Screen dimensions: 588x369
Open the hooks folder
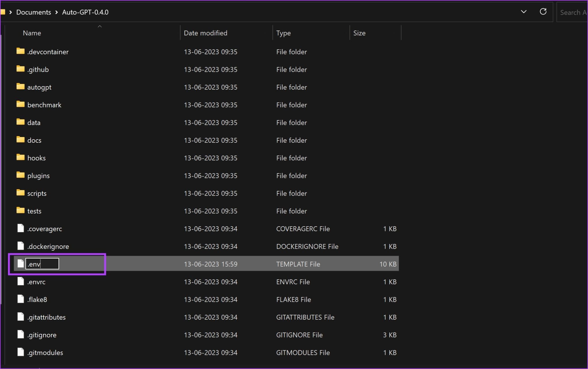click(36, 158)
